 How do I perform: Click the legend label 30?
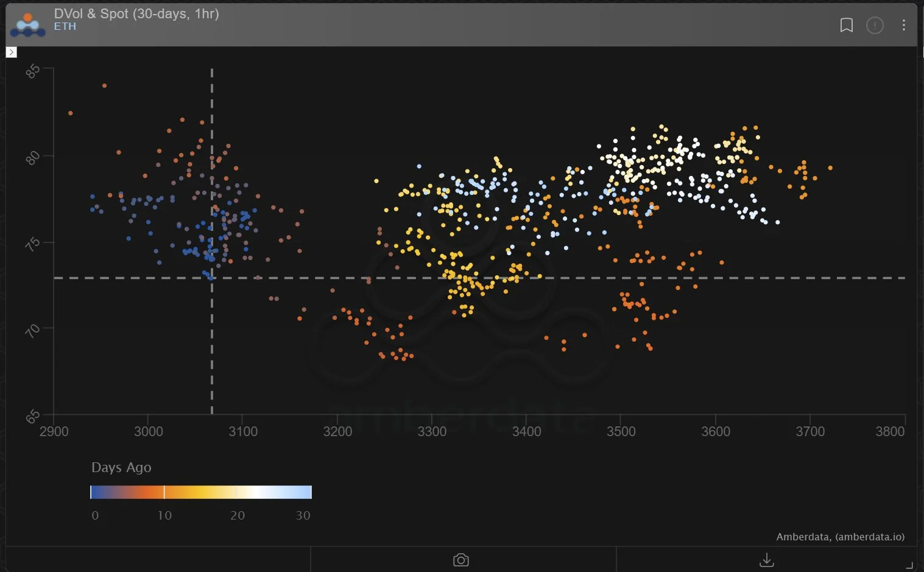click(303, 515)
